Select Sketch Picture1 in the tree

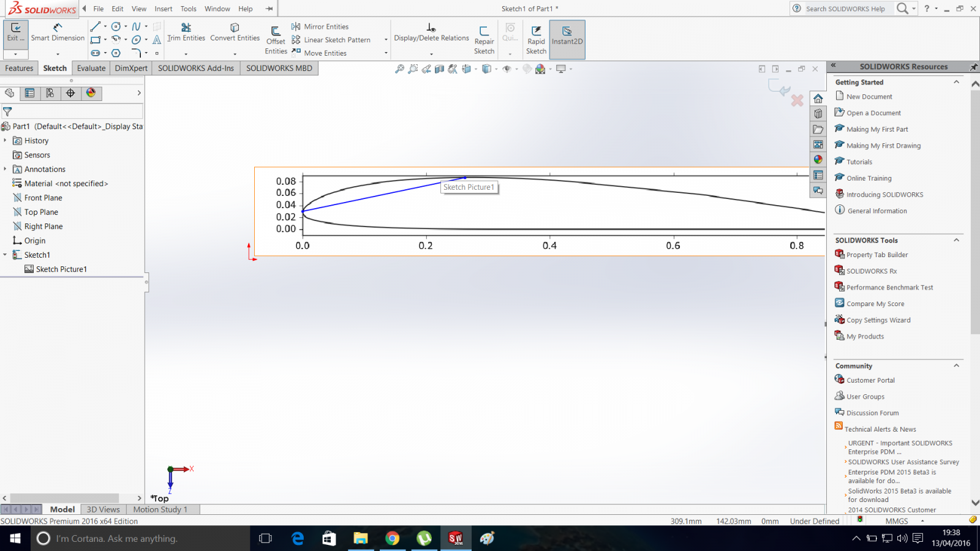point(61,269)
